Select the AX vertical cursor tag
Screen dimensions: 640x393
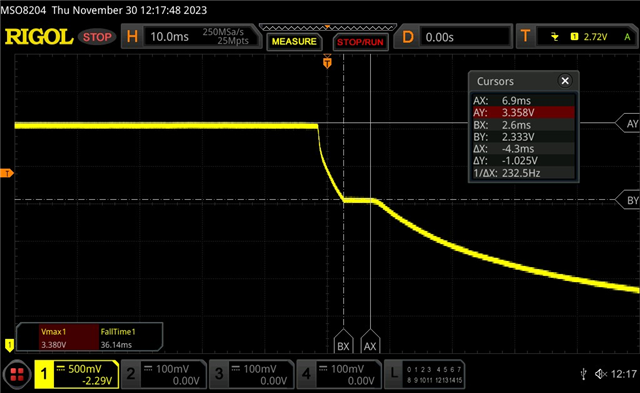point(370,342)
